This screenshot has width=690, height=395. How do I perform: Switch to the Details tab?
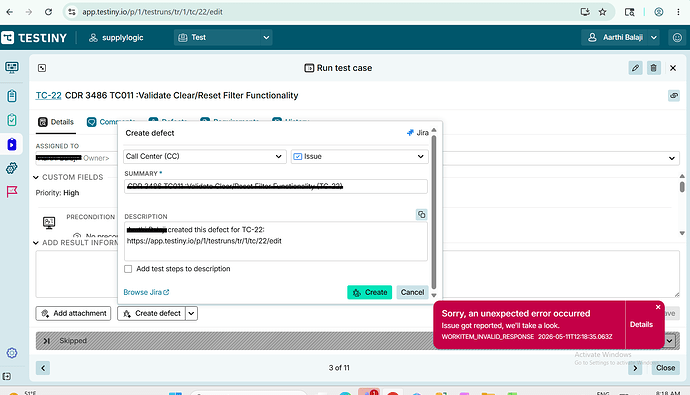56,122
